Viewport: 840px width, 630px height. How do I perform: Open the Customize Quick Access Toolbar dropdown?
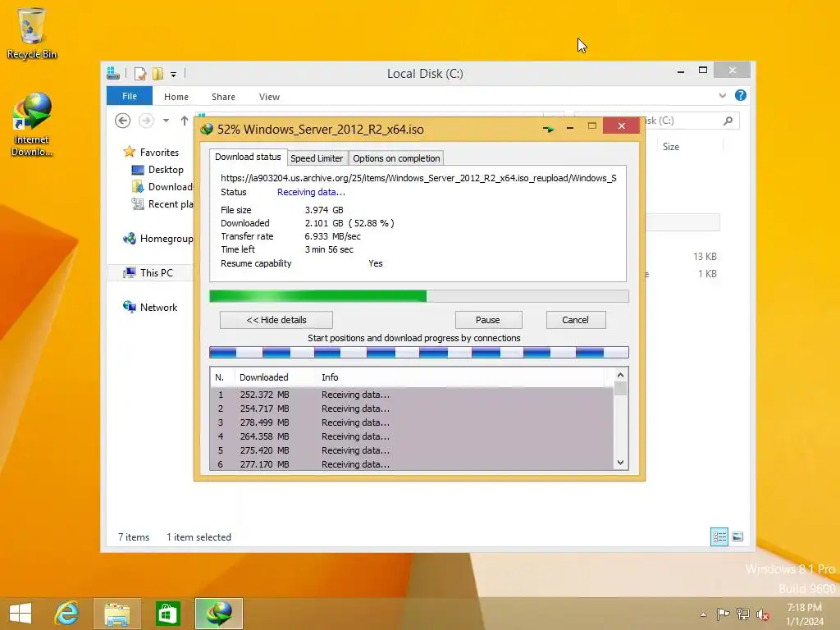point(174,75)
